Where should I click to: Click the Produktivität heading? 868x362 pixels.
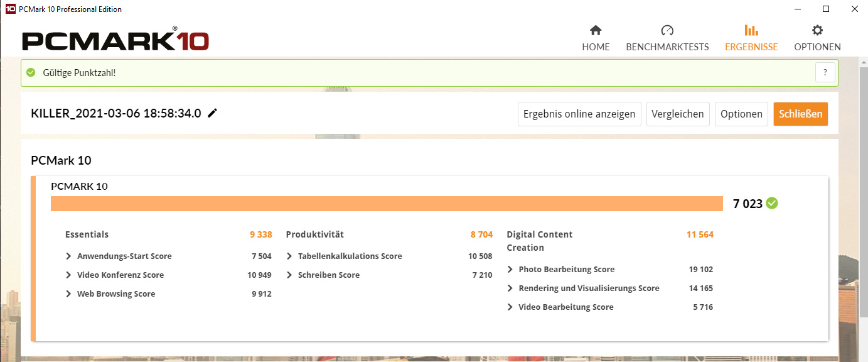315,234
